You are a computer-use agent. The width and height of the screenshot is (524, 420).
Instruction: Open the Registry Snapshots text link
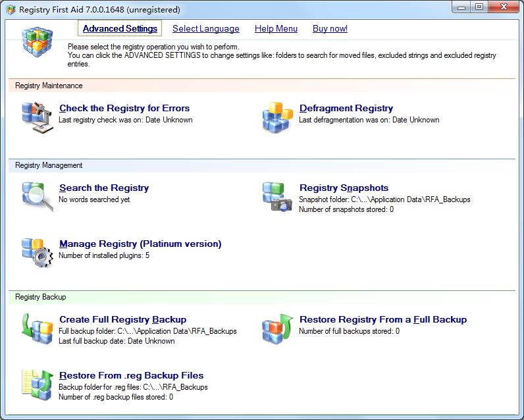(x=344, y=188)
